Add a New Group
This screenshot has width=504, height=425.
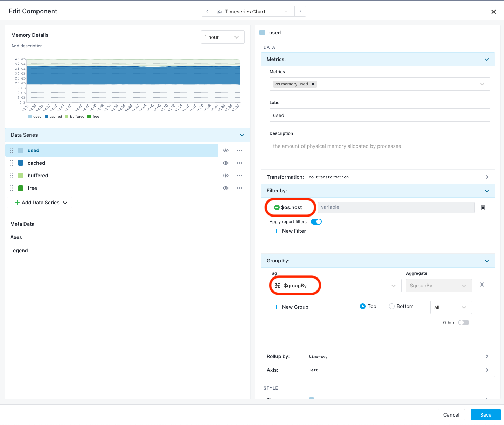[x=291, y=307]
